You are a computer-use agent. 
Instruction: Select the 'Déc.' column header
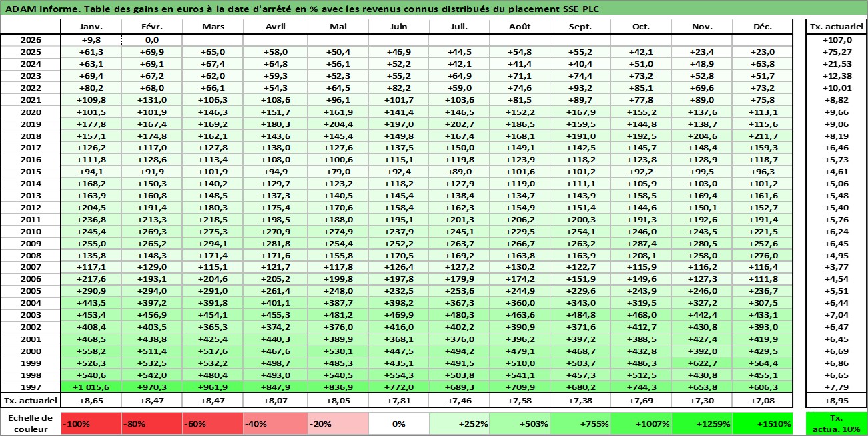(x=763, y=27)
